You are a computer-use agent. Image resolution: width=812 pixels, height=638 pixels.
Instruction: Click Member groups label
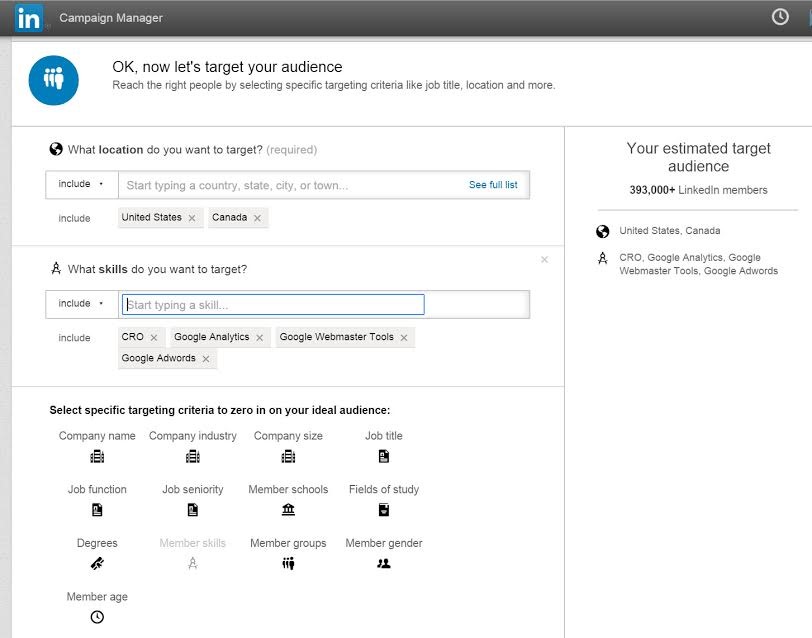(x=288, y=543)
